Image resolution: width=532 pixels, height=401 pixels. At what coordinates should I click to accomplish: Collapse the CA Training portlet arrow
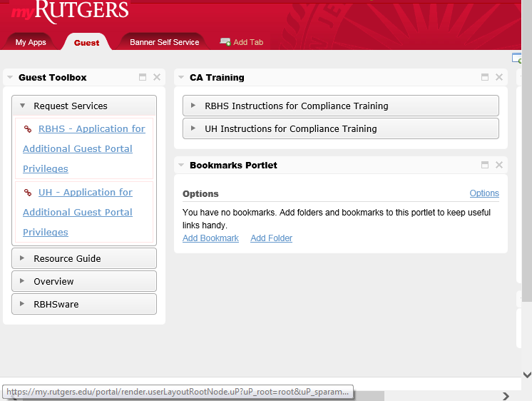pyautogui.click(x=181, y=77)
